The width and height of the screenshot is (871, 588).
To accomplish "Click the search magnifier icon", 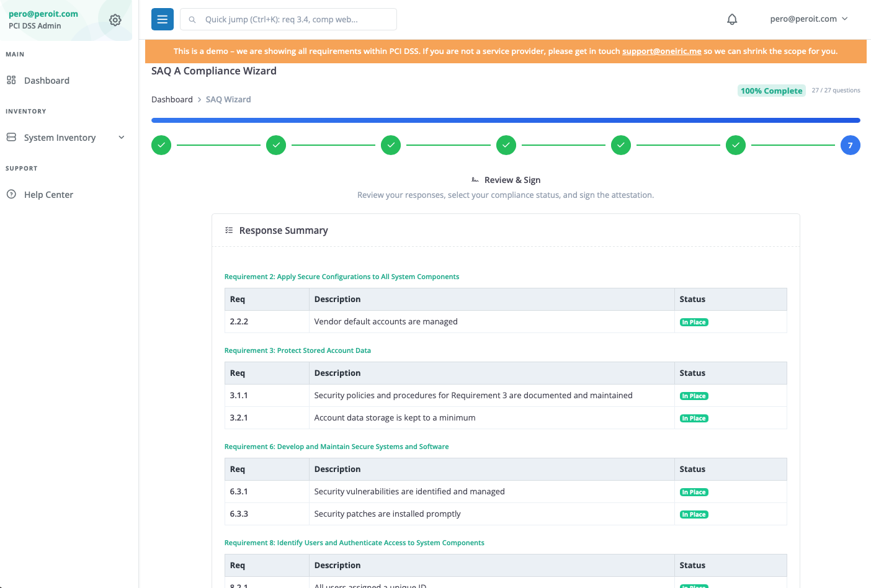I will [x=192, y=19].
